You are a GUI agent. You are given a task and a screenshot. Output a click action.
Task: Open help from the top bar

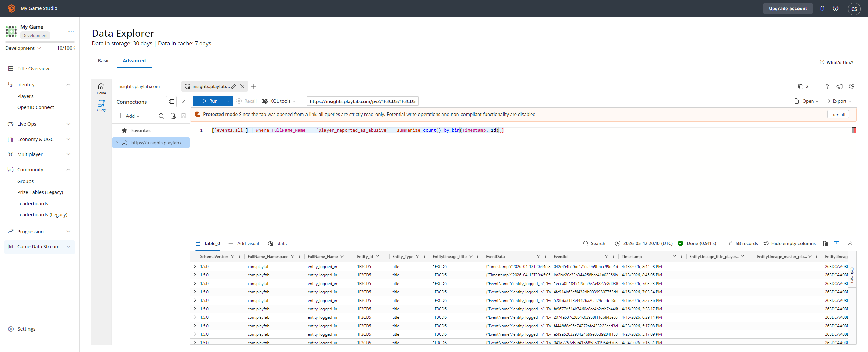point(835,8)
